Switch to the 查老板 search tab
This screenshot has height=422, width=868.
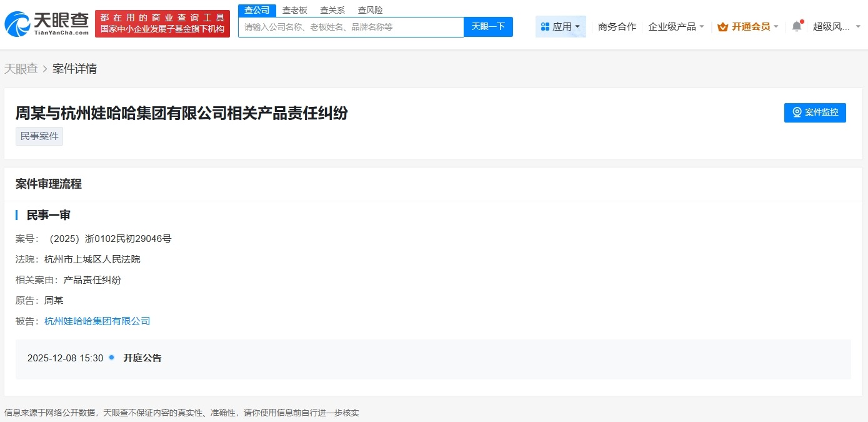pyautogui.click(x=294, y=10)
